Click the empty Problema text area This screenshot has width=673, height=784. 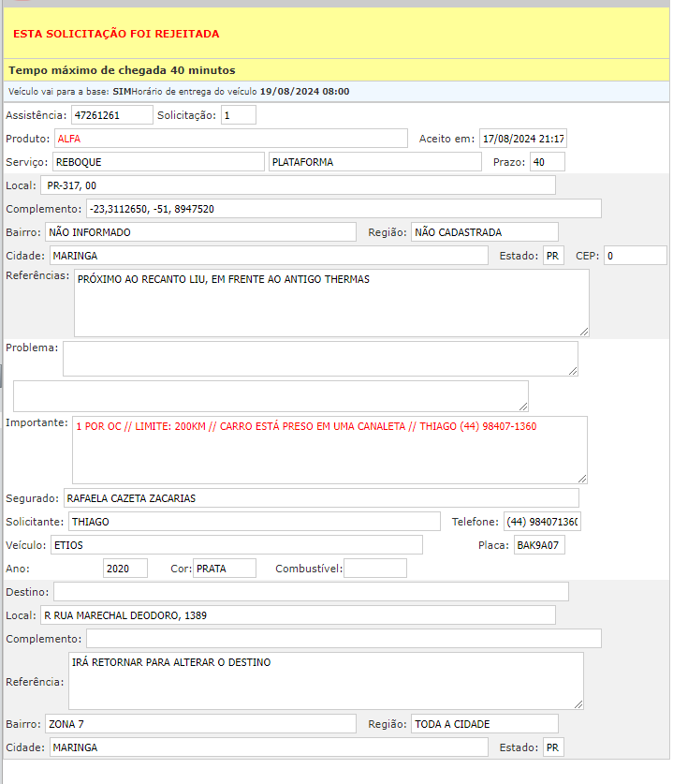320,359
